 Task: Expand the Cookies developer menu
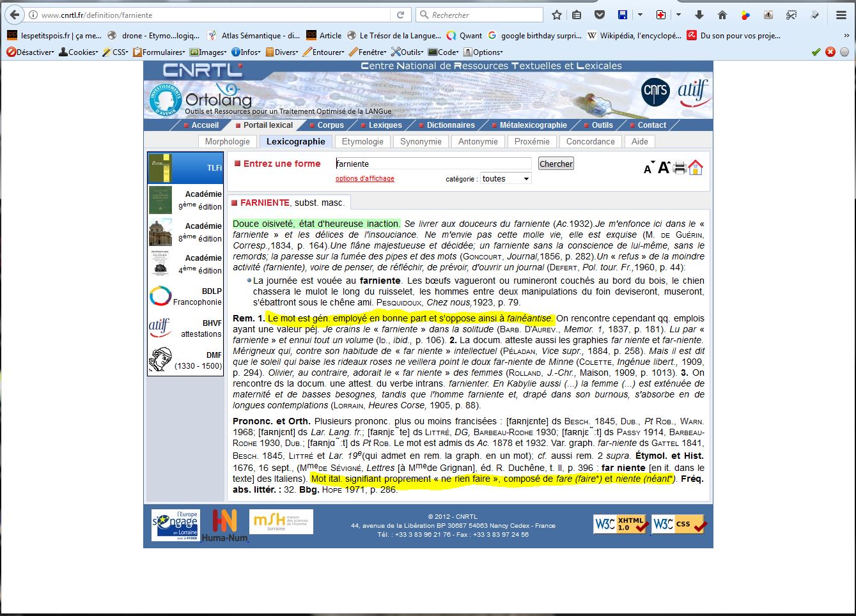tap(79, 52)
